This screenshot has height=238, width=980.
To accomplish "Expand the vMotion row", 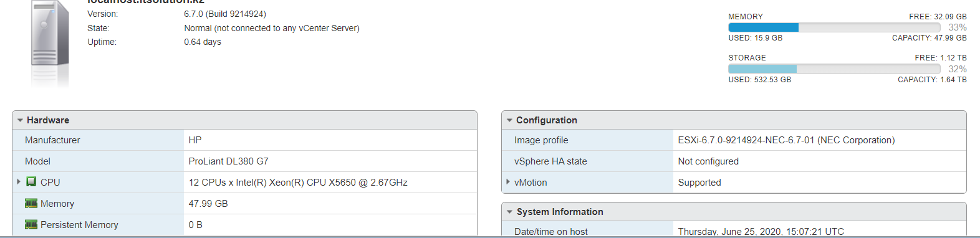I will click(x=508, y=182).
